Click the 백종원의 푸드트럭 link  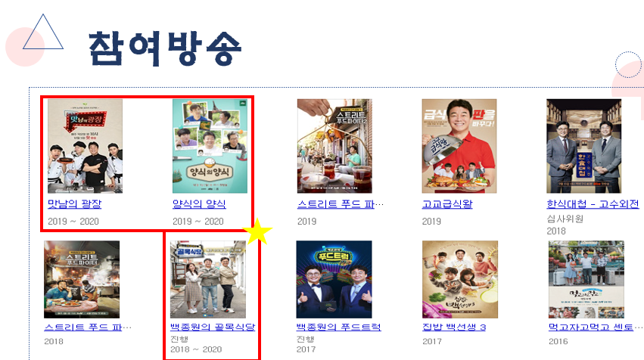[x=339, y=327]
